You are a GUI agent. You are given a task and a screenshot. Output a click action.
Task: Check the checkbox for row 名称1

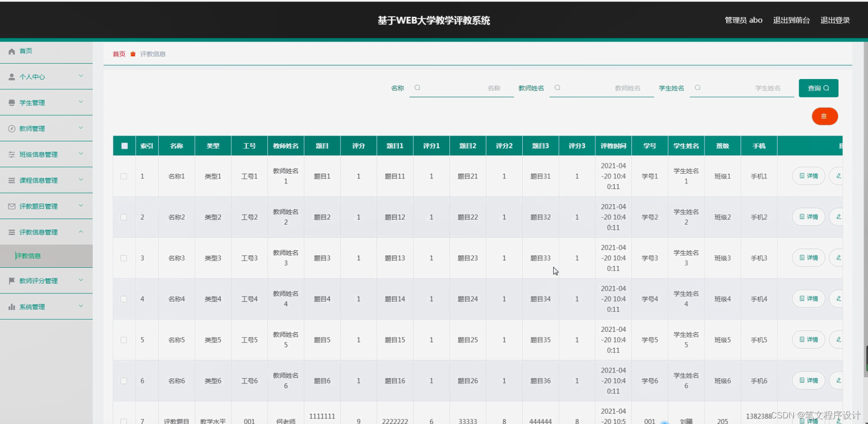point(124,176)
